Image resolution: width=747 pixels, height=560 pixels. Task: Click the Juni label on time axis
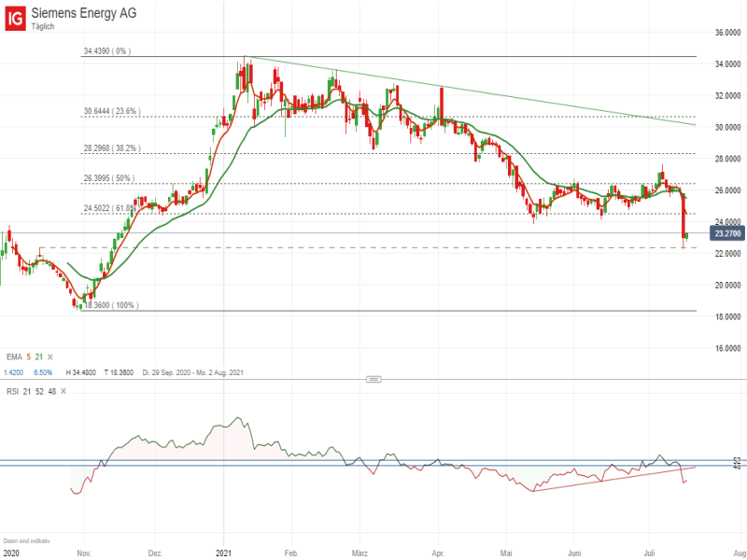[x=574, y=553]
